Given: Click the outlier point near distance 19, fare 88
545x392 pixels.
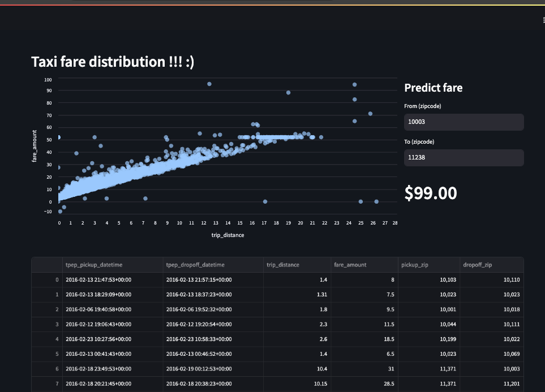Looking at the screenshot, I should [x=288, y=93].
